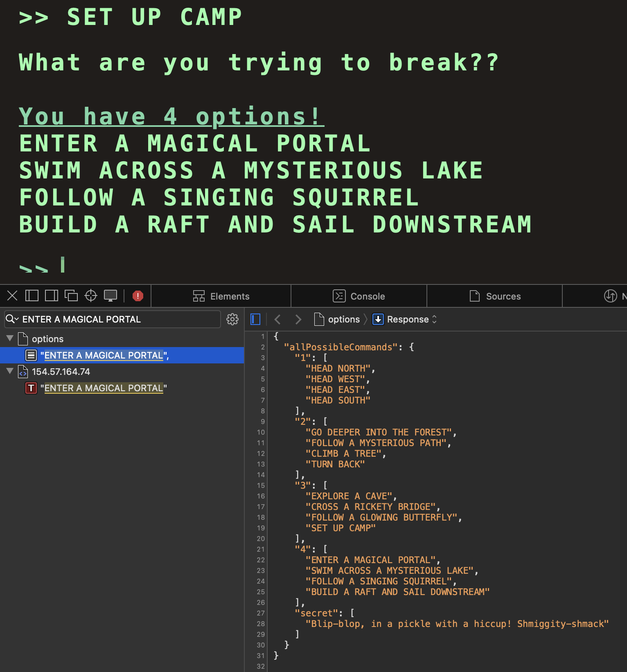Select search match under 154.57.164.74
627x672 pixels.
click(103, 388)
